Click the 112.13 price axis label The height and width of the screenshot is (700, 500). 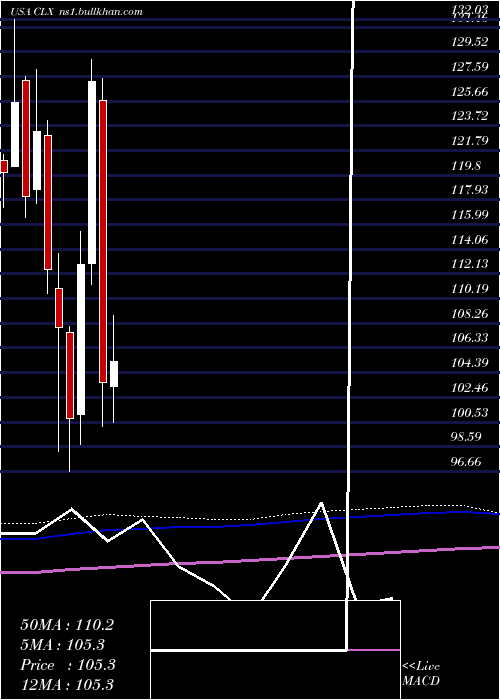[470, 264]
